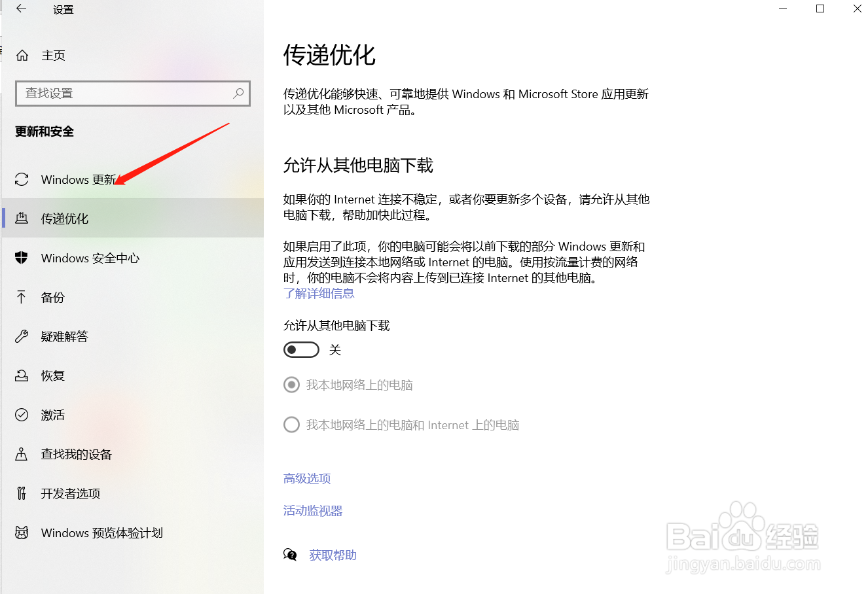Open the Windows 安全中心 label
Viewport: 868px width, 594px height.
point(90,258)
